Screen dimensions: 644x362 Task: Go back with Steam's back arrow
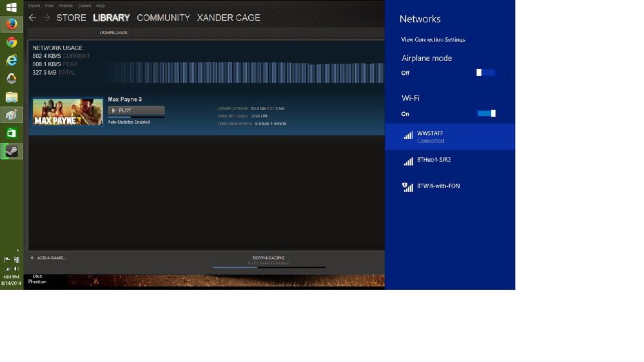point(32,17)
